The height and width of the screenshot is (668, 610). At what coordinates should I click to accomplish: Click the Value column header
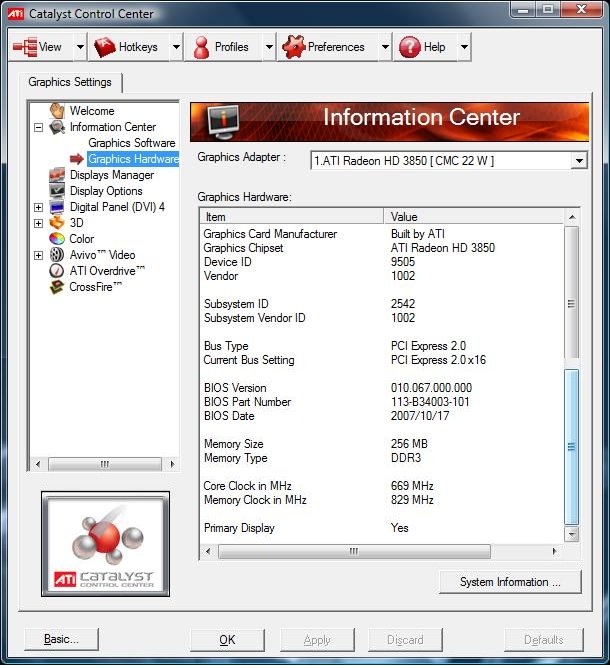click(474, 217)
